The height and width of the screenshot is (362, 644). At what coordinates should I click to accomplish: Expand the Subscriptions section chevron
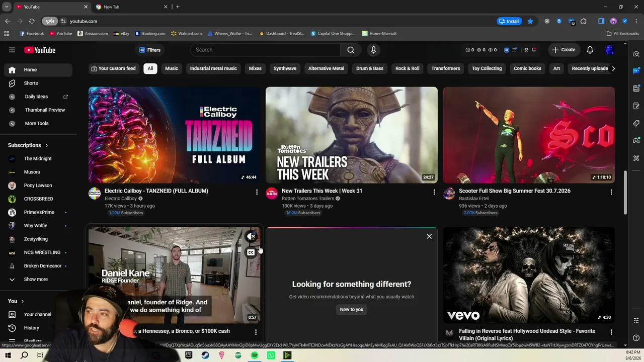click(47, 145)
